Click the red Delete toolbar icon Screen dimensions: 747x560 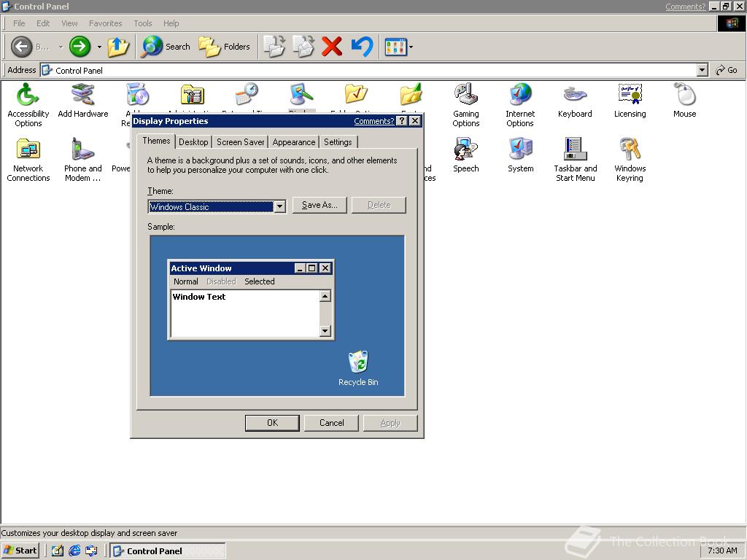point(332,47)
